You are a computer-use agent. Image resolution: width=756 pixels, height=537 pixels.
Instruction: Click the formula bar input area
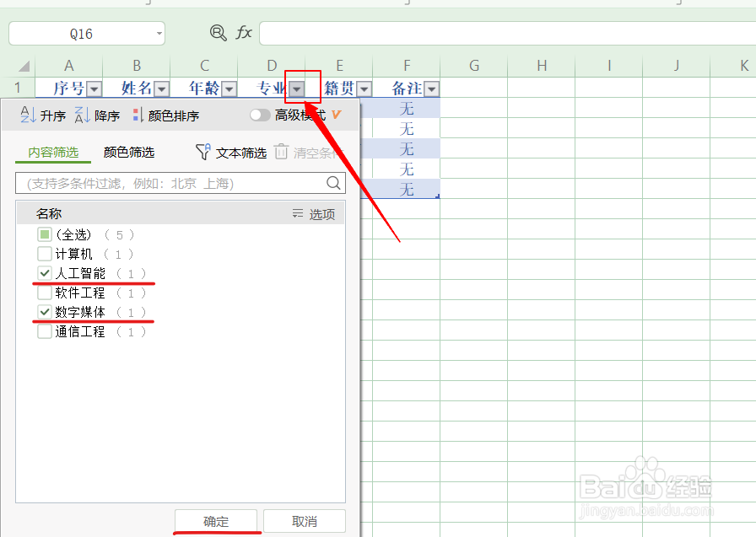[507, 33]
